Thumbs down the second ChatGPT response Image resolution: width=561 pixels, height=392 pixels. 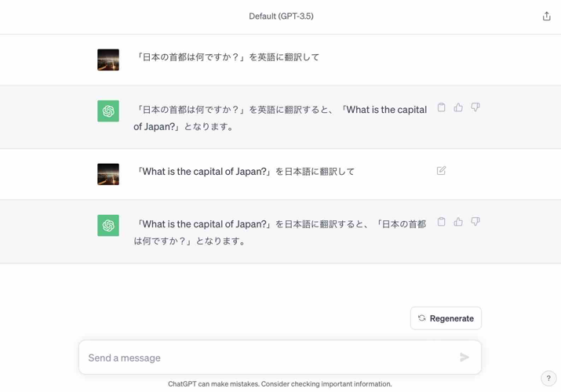475,222
